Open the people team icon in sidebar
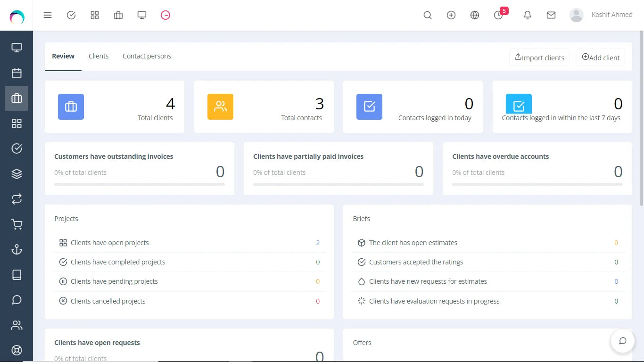This screenshot has width=644, height=362. (x=17, y=325)
